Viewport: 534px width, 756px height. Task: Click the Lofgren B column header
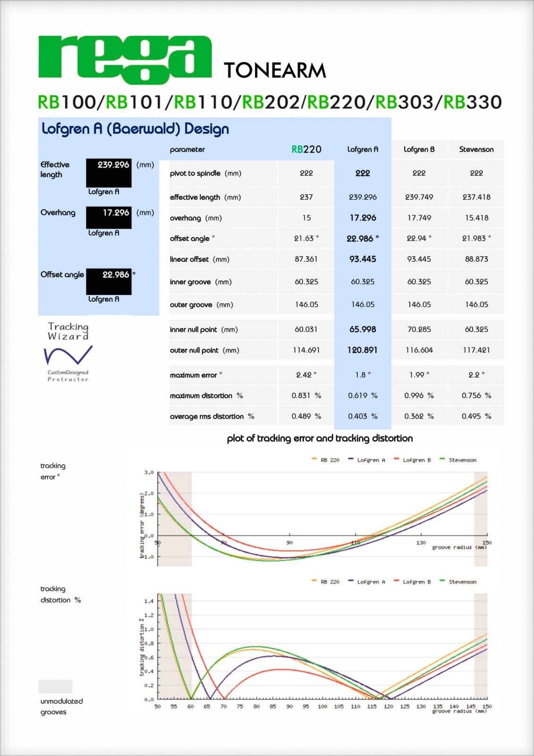click(419, 149)
